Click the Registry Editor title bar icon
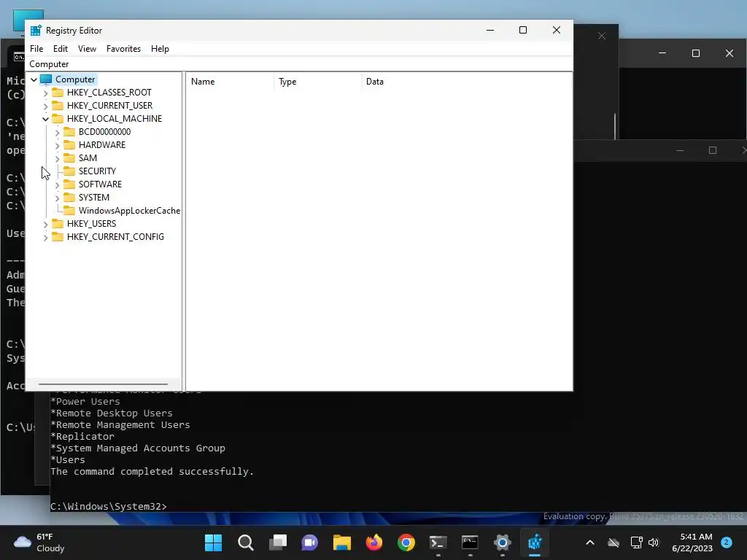Viewport: 747px width, 560px height. click(x=36, y=31)
